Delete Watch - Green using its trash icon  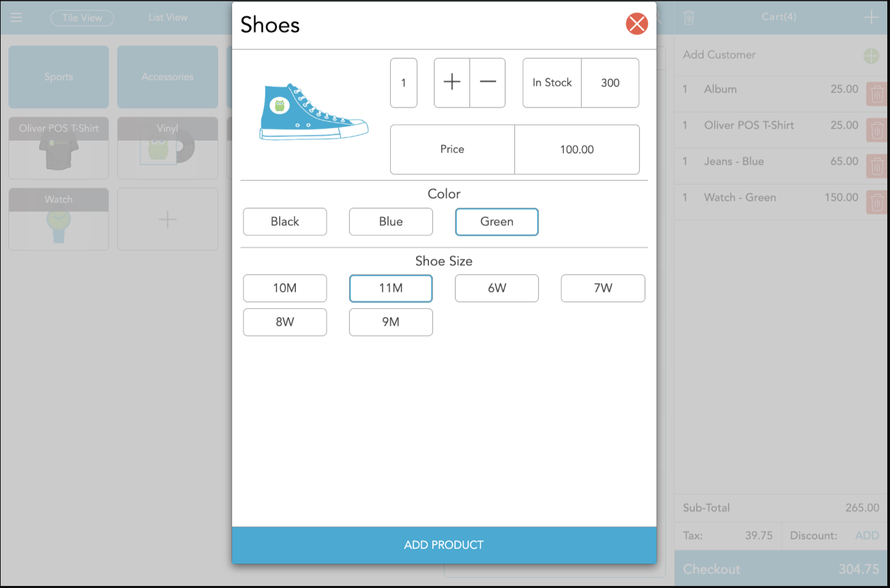click(x=876, y=202)
